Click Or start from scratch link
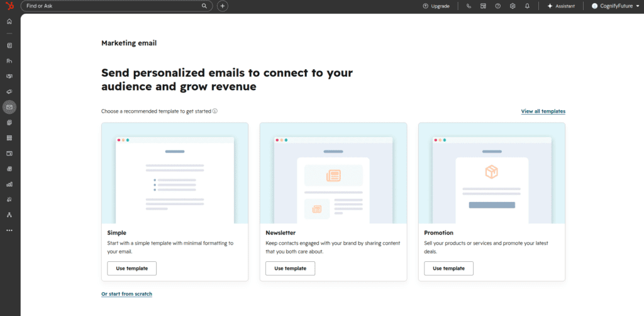The height and width of the screenshot is (316, 644). coord(126,294)
